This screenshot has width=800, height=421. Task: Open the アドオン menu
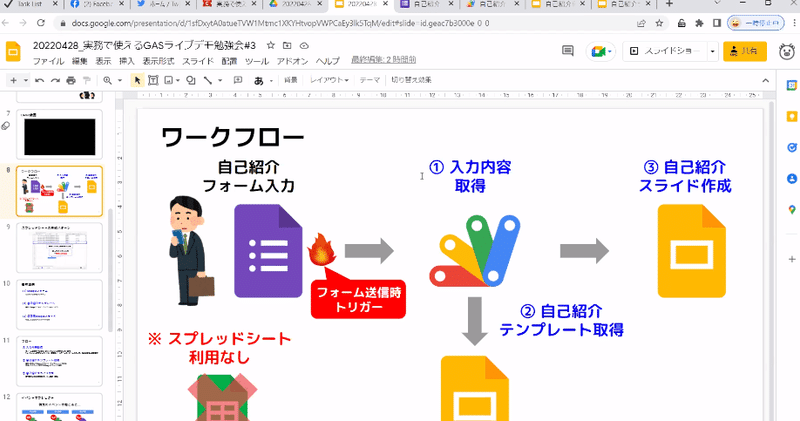coord(292,61)
